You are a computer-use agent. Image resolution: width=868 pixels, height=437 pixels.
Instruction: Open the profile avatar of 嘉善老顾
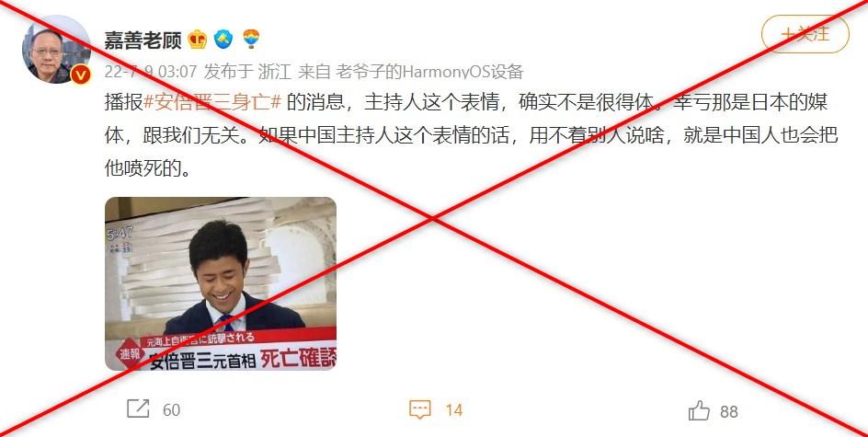coord(56,50)
